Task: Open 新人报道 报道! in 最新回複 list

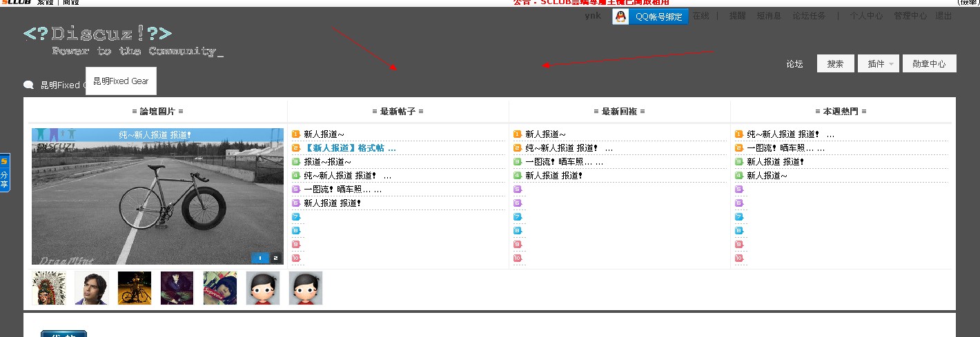Action: click(554, 176)
